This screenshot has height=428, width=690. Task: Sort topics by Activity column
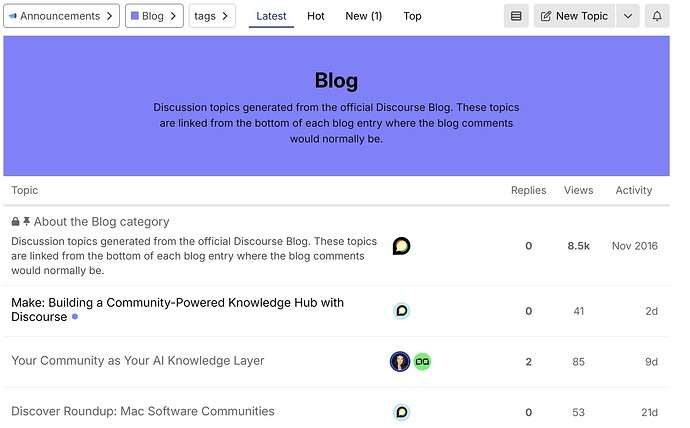pyautogui.click(x=634, y=190)
